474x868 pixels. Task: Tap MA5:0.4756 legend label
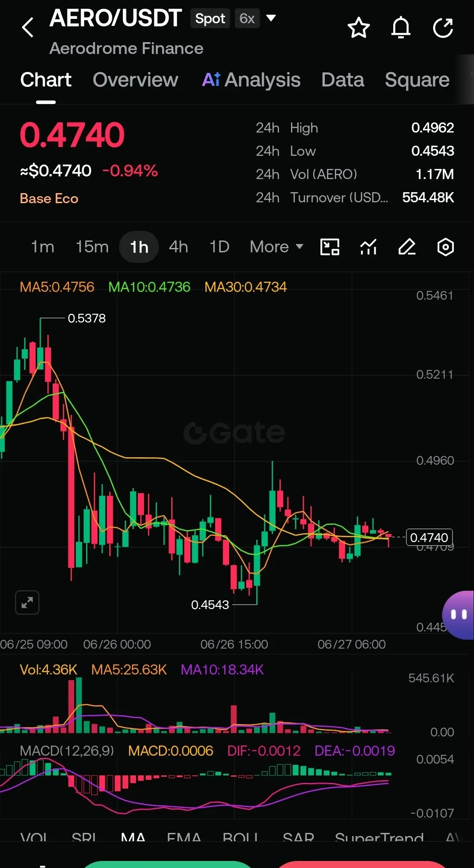pyautogui.click(x=57, y=287)
